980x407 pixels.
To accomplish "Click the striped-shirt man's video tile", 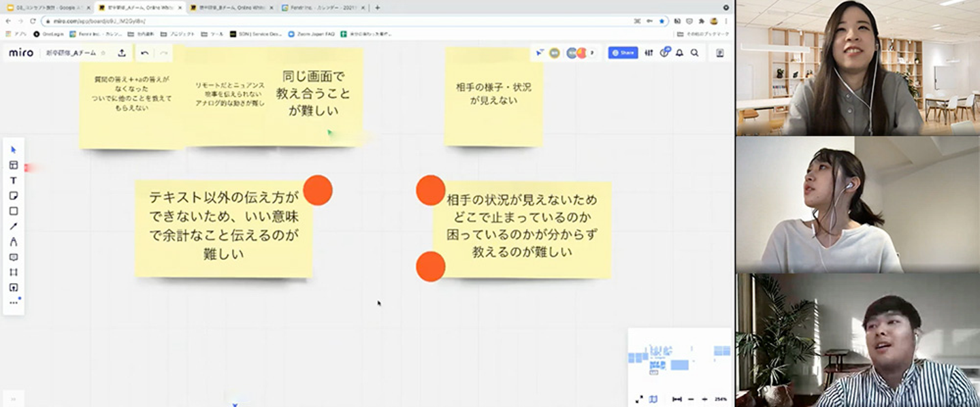I will [x=857, y=340].
